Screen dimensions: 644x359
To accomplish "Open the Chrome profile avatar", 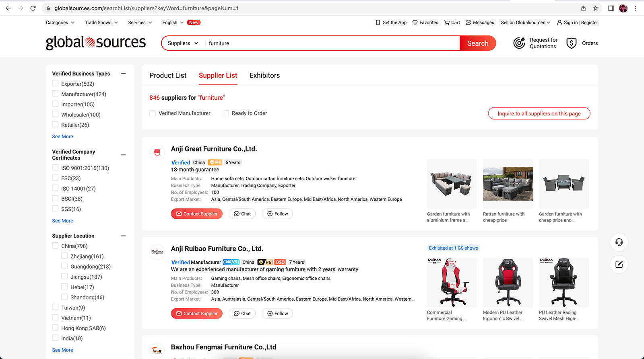I will (623, 8).
